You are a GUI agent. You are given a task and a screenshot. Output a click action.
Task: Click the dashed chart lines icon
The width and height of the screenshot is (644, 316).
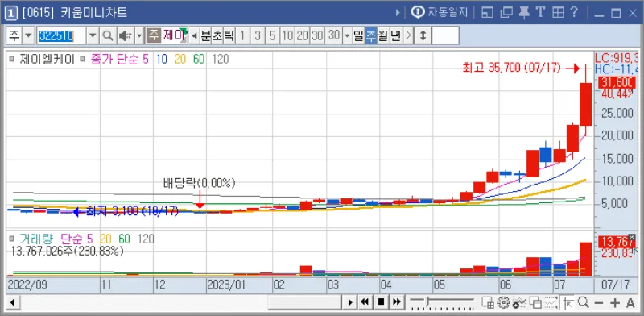pyautogui.click(x=551, y=303)
